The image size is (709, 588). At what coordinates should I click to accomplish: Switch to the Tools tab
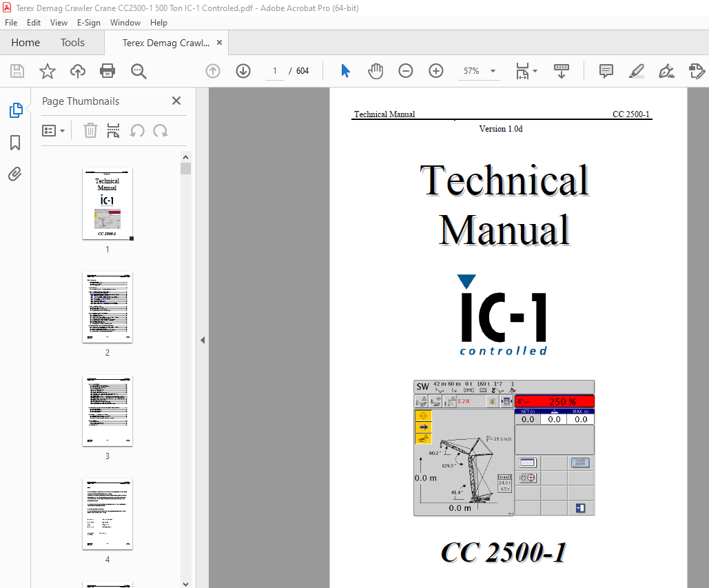pos(72,43)
